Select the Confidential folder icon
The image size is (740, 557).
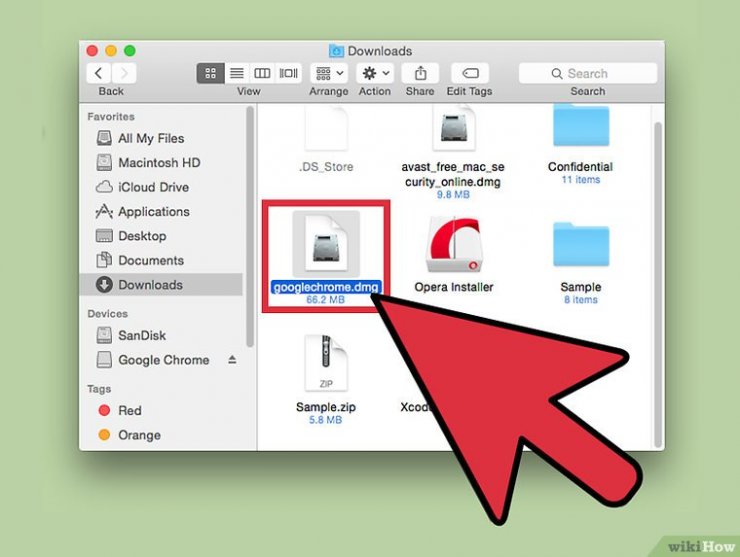[x=581, y=125]
